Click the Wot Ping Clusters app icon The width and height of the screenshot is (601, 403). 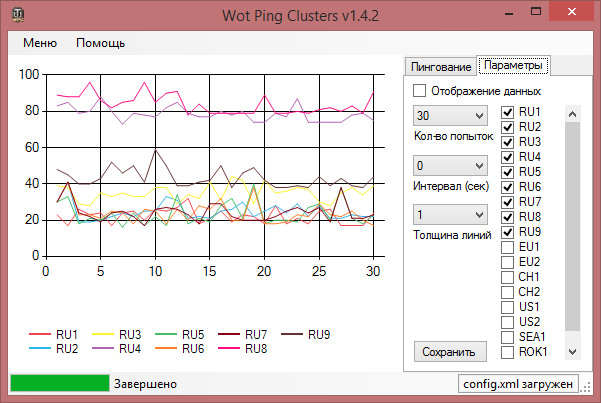point(18,15)
